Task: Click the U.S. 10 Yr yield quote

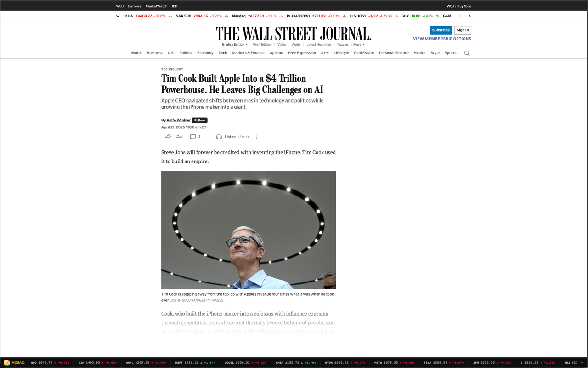Action: [374, 16]
